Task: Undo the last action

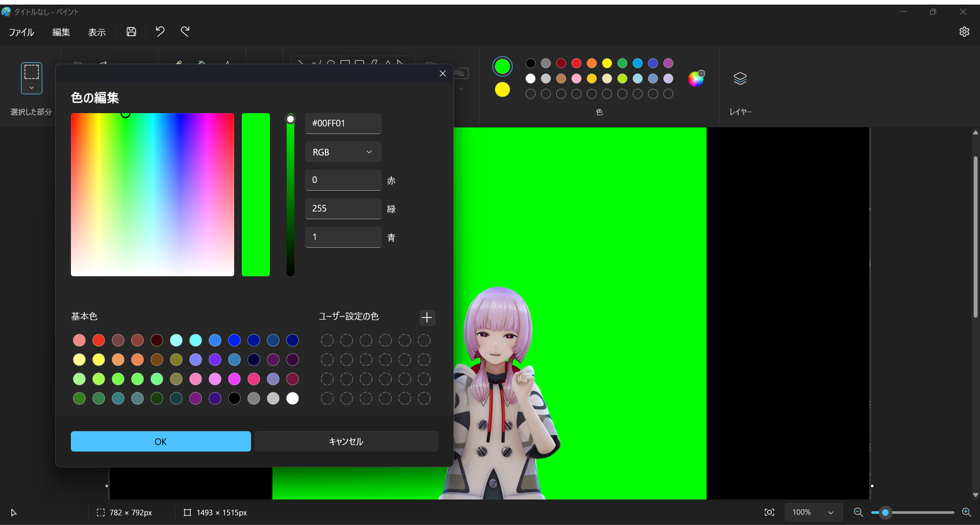Action: (160, 32)
